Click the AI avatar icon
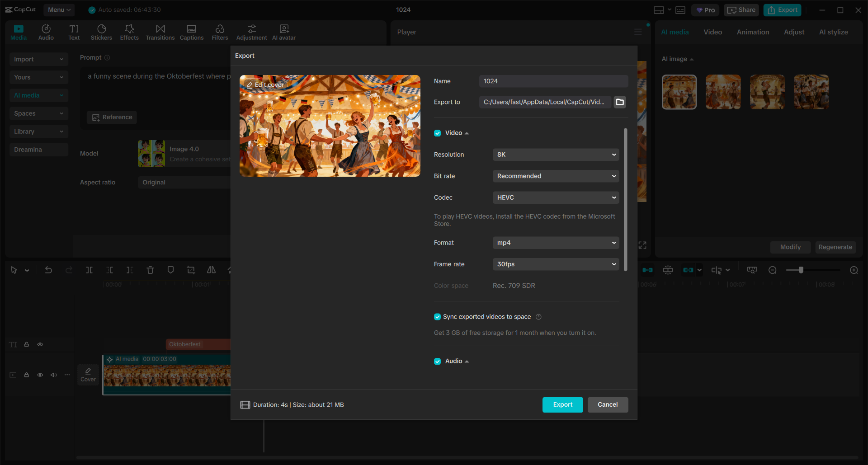 click(x=283, y=32)
